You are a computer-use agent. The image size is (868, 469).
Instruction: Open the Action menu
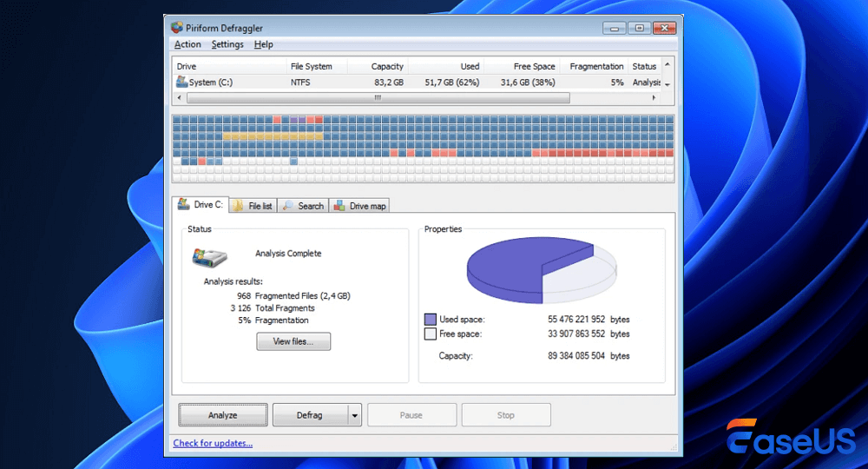pos(187,44)
